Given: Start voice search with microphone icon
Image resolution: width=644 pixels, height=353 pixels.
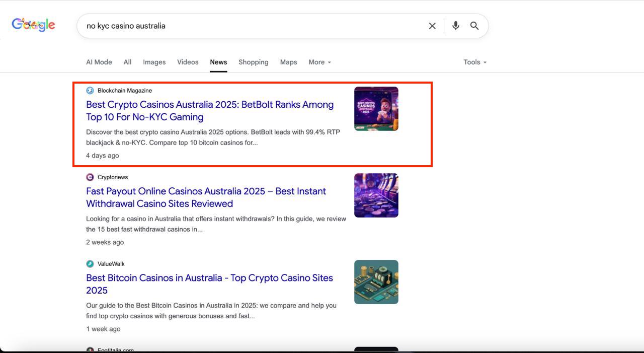Looking at the screenshot, I should 456,26.
